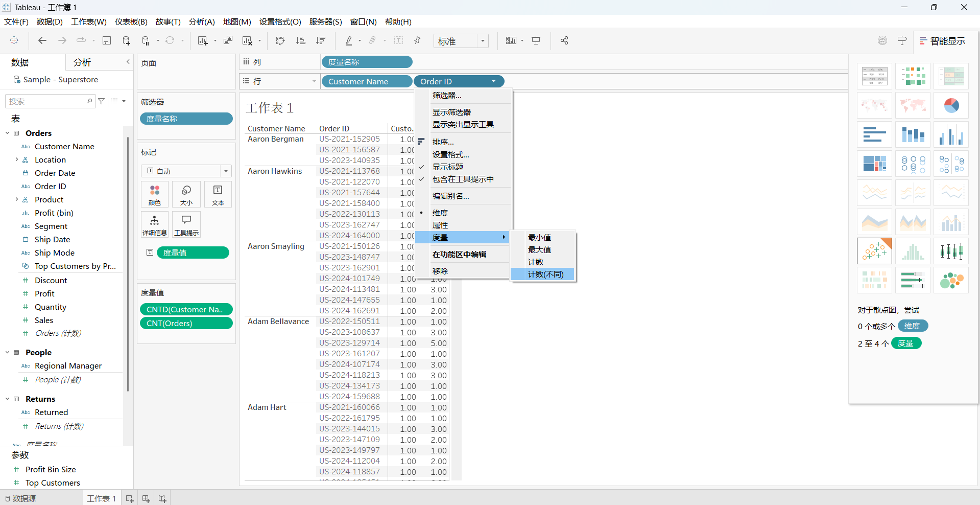The width and height of the screenshot is (980, 505).
Task: Choose 计数 in the measure submenu
Action: (543, 262)
